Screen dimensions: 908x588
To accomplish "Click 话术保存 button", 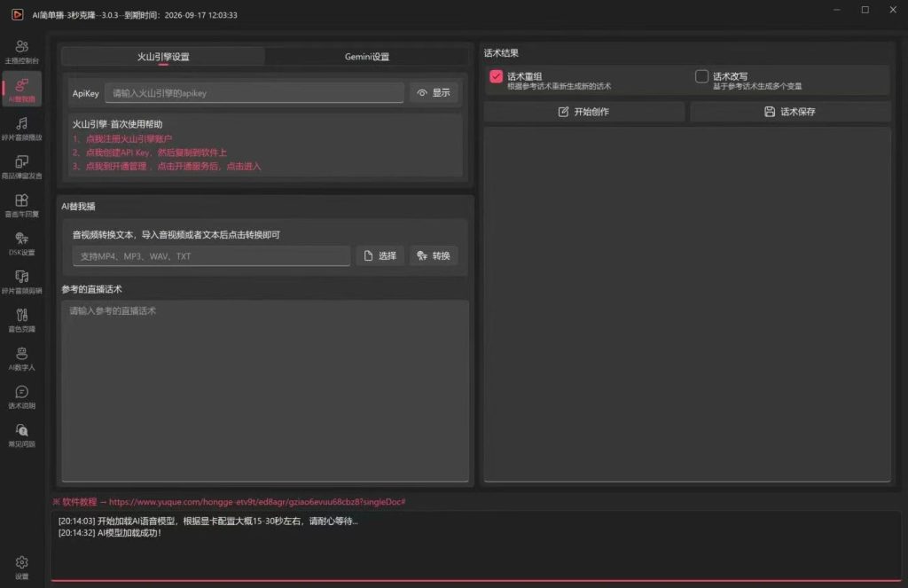I will 790,112.
